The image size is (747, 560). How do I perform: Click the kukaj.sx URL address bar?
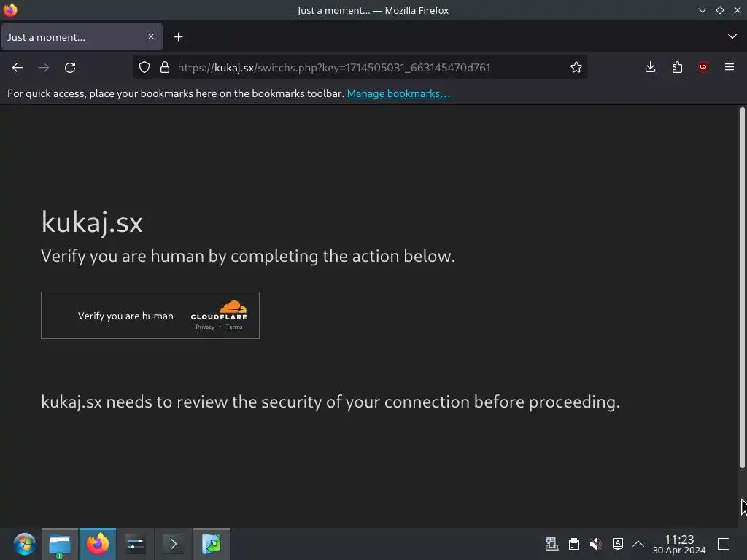360,68
